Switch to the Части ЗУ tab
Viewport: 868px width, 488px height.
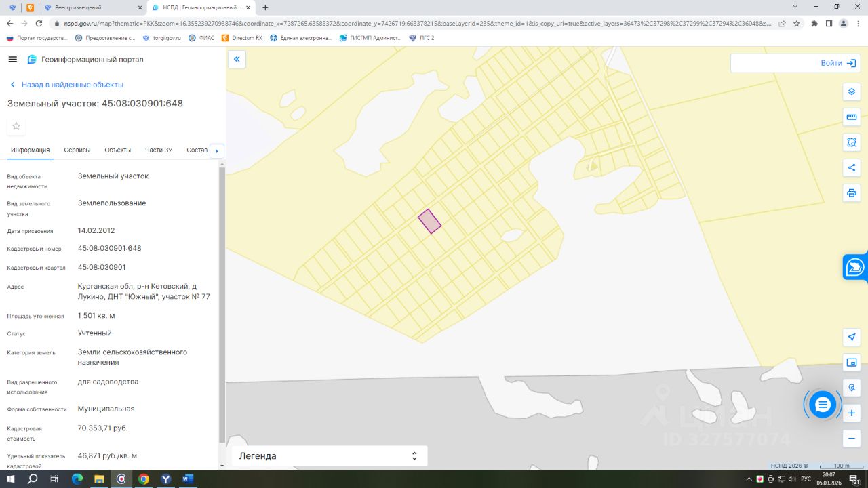(x=159, y=150)
